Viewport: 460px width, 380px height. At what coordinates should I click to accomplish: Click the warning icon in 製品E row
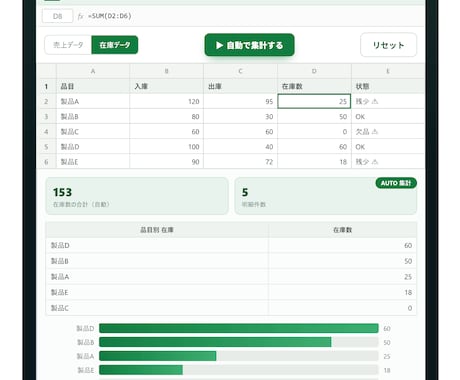375,162
